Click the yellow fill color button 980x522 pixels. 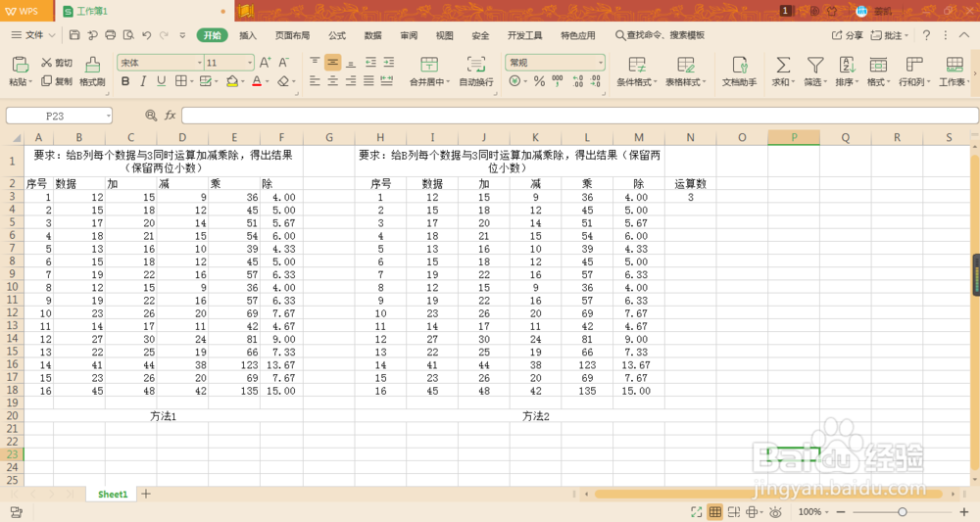(232, 81)
